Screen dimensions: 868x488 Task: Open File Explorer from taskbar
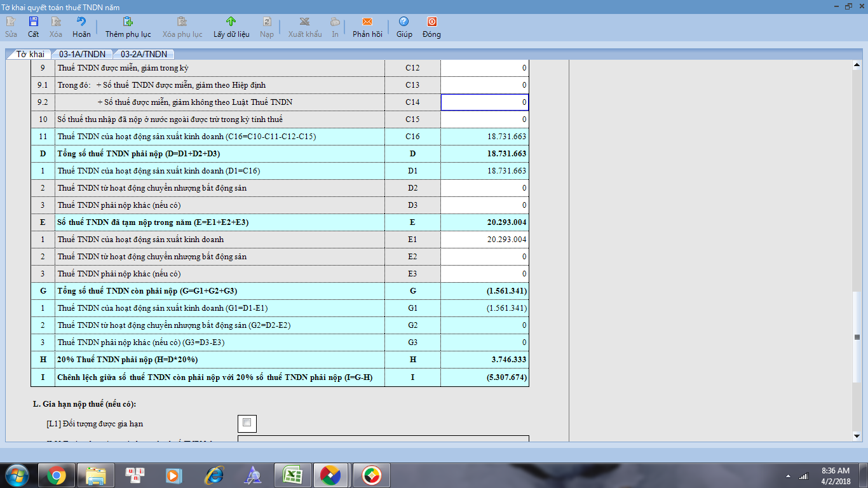coord(96,475)
